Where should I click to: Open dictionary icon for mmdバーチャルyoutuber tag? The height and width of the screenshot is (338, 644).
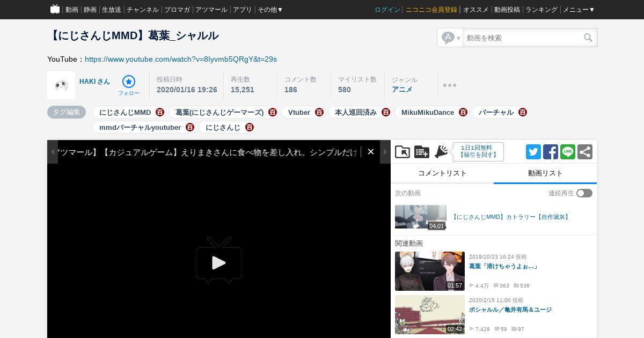coord(190,127)
